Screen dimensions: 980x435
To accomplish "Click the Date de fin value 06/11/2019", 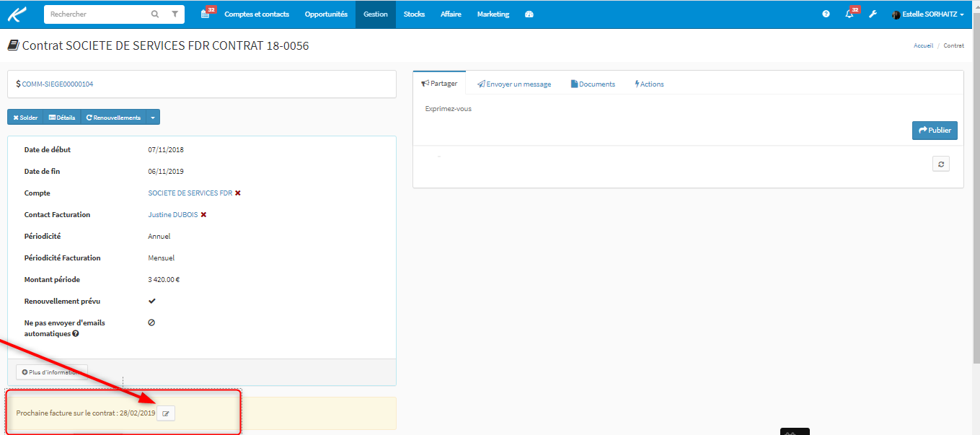I will tap(166, 172).
